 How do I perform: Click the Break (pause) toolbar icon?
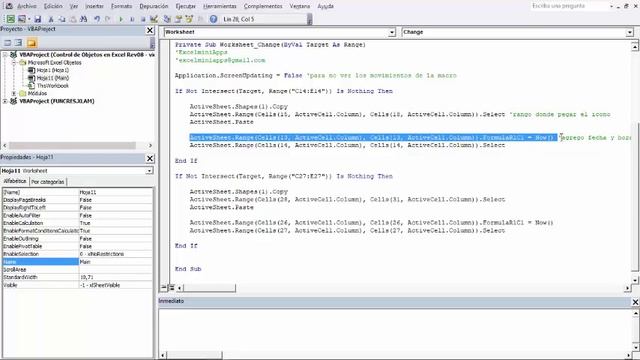[132, 19]
